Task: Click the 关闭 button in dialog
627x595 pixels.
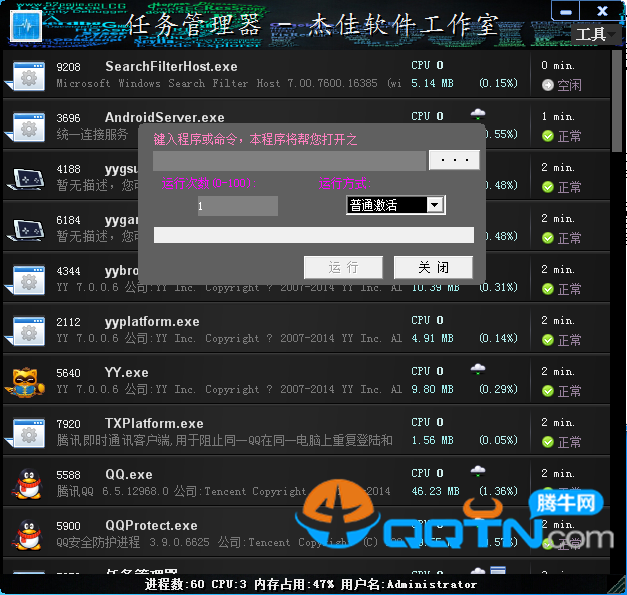Action: point(433,267)
